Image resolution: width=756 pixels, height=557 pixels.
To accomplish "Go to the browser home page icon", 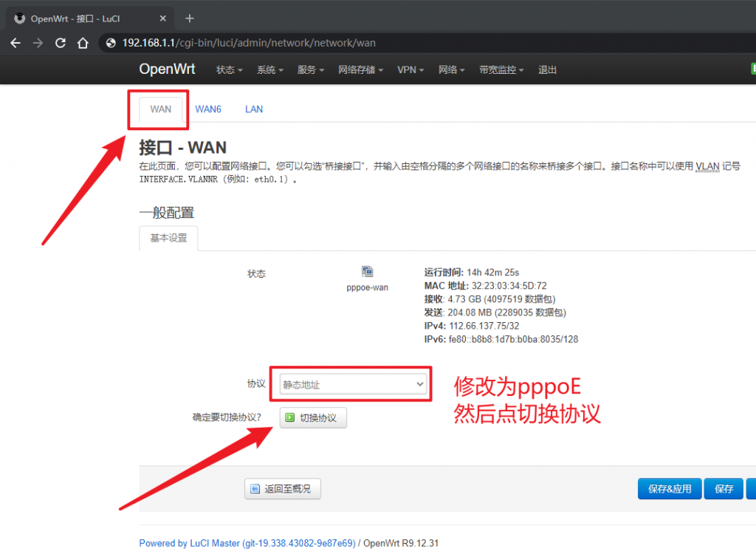I will (83, 43).
